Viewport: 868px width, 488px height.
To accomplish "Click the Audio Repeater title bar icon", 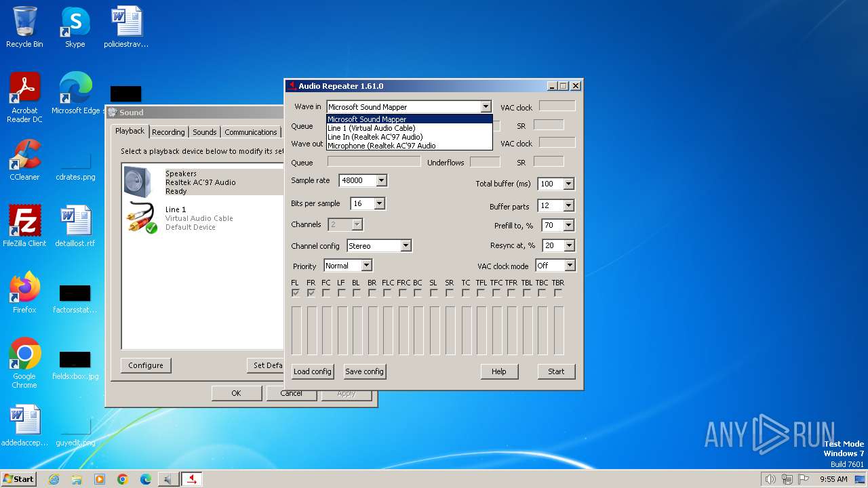I will click(x=292, y=86).
